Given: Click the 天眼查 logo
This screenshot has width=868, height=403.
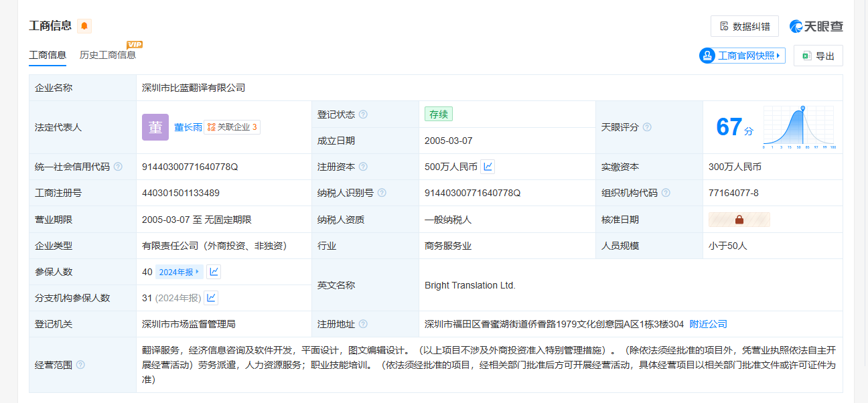Looking at the screenshot, I should click(816, 26).
